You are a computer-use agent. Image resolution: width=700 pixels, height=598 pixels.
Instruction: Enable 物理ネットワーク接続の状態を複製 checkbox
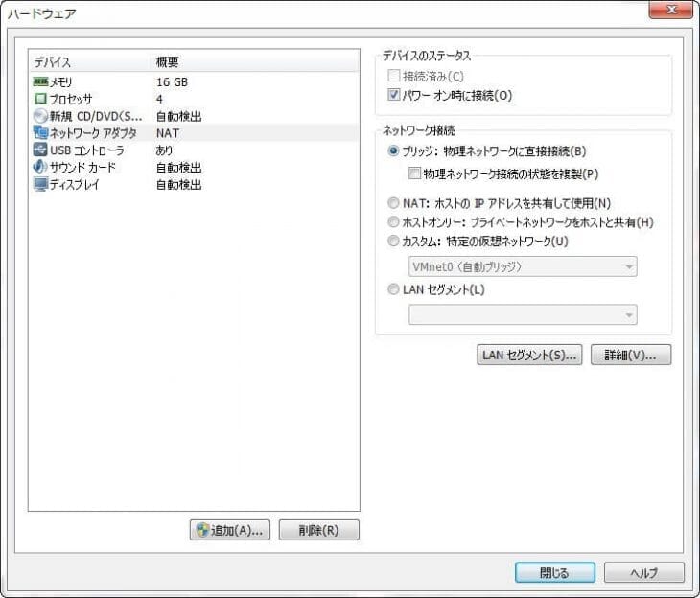tap(414, 174)
